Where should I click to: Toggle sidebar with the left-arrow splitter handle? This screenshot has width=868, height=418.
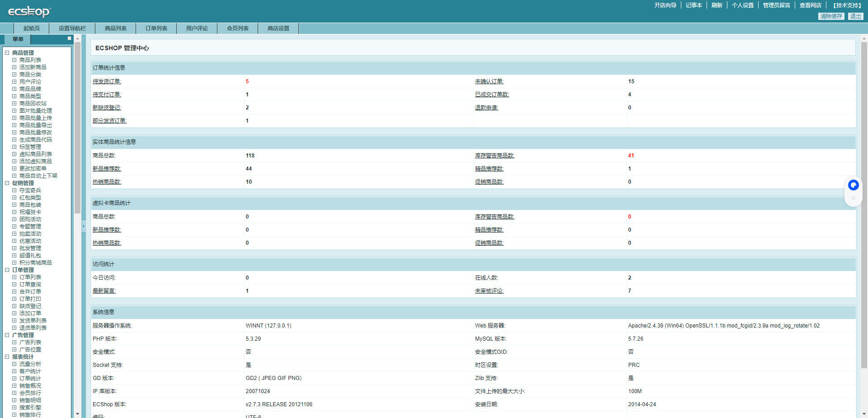click(83, 226)
